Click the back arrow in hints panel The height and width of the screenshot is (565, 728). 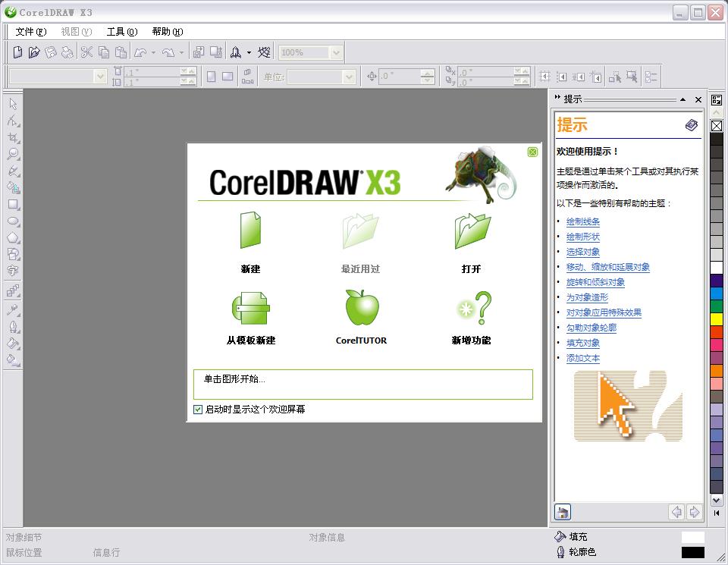point(677,512)
